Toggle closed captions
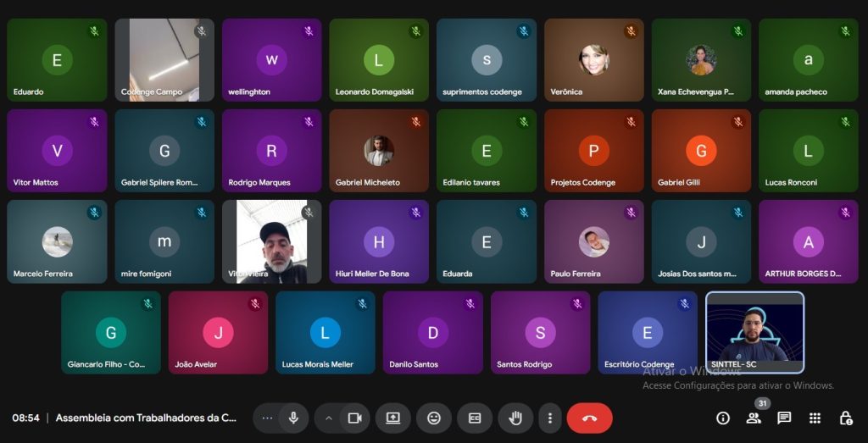This screenshot has width=868, height=443. point(475,418)
